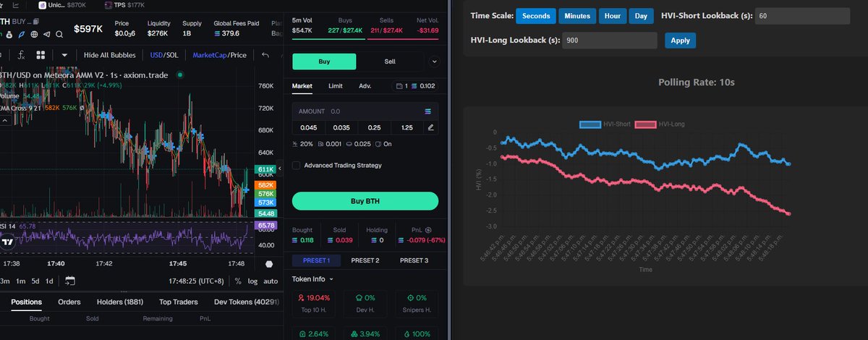Image resolution: width=868 pixels, height=340 pixels.
Task: Toggle the Price chart mode
Action: pyautogui.click(x=239, y=55)
